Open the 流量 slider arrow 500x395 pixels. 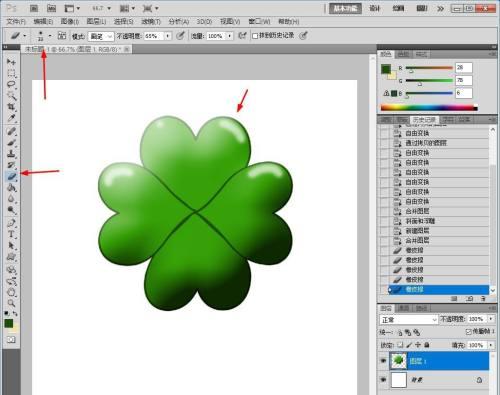click(x=230, y=36)
